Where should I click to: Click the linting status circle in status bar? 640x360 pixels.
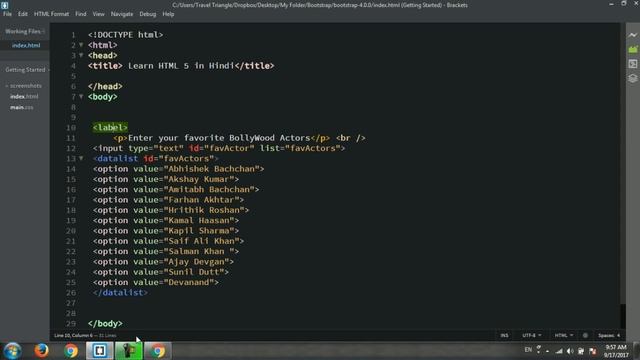(585, 335)
